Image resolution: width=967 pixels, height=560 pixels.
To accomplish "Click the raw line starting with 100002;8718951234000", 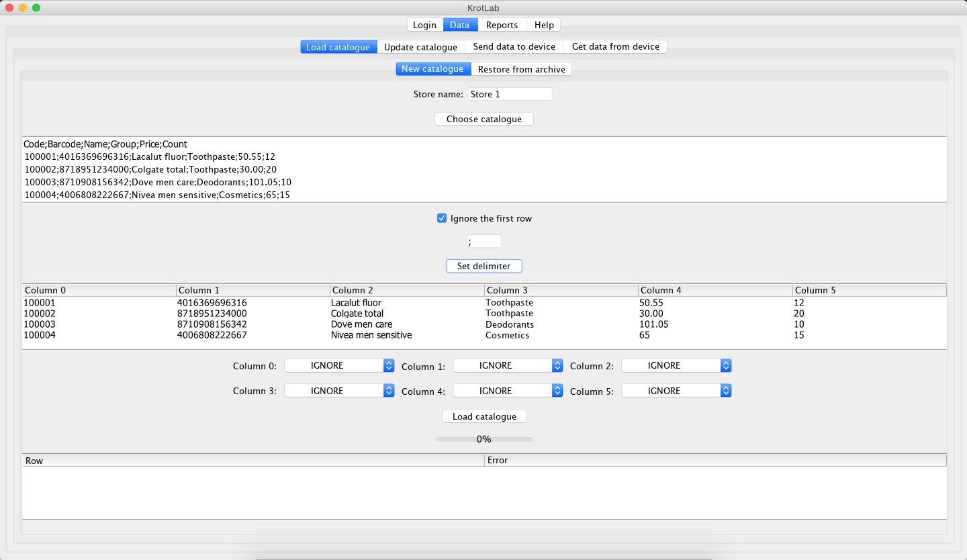I will pyautogui.click(x=150, y=169).
